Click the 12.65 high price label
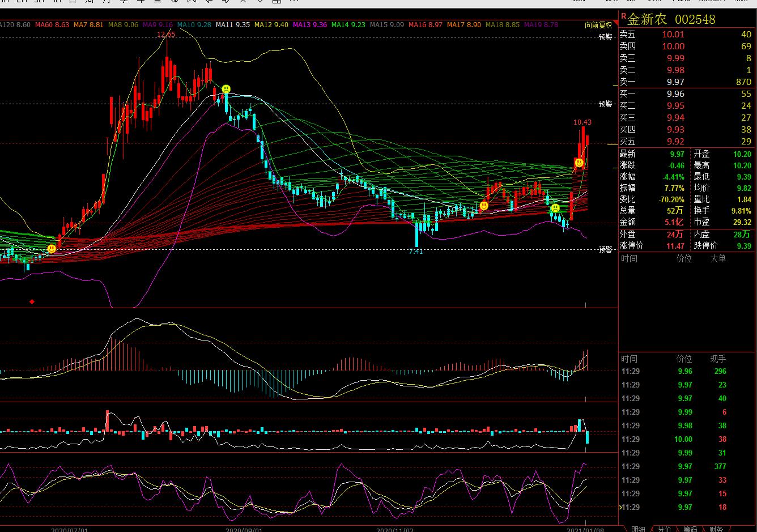The width and height of the screenshot is (757, 532). (166, 35)
